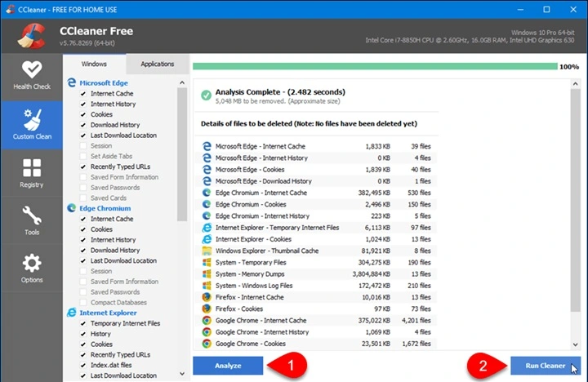The height and width of the screenshot is (382, 588).
Task: Uncheck Internet Explorer Index.dat files checkbox
Action: click(83, 365)
